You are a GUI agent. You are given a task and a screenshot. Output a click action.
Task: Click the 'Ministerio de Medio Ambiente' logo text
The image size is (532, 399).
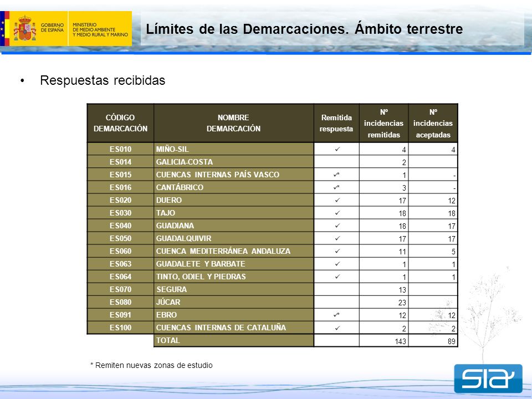point(100,29)
